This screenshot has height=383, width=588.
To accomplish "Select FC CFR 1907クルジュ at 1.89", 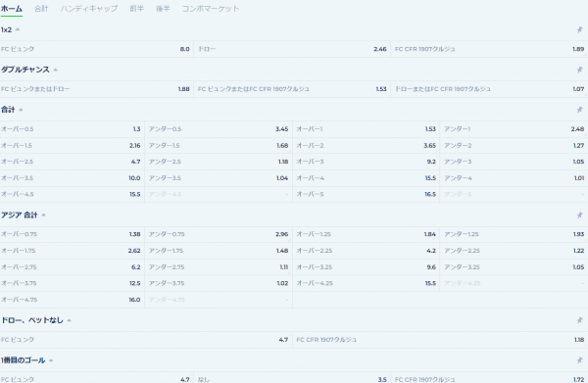I will coord(489,49).
